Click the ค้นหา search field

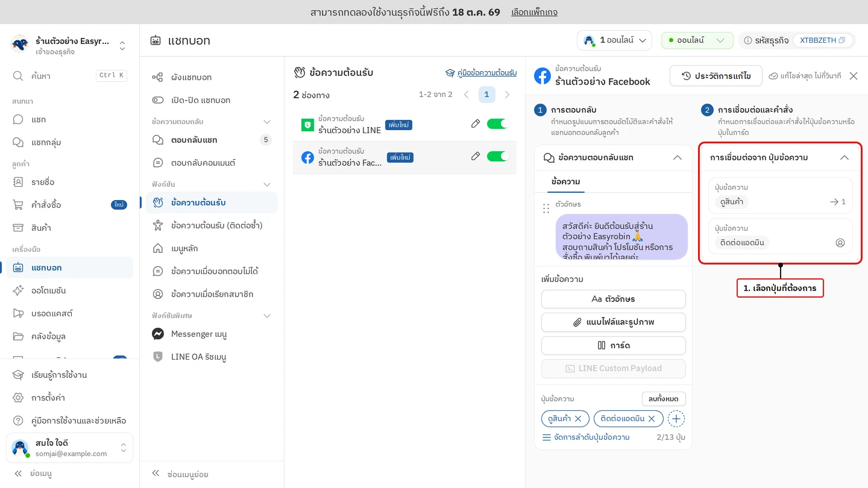tap(70, 76)
